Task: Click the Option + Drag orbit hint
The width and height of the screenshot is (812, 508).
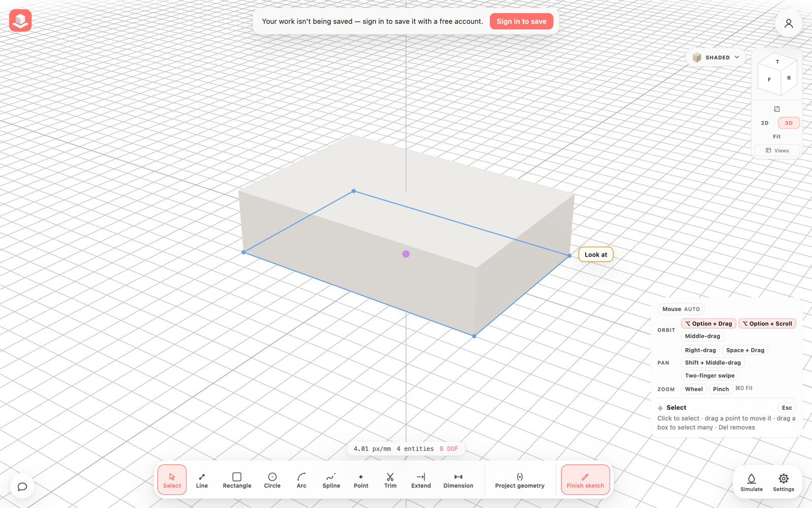Action: point(708,324)
